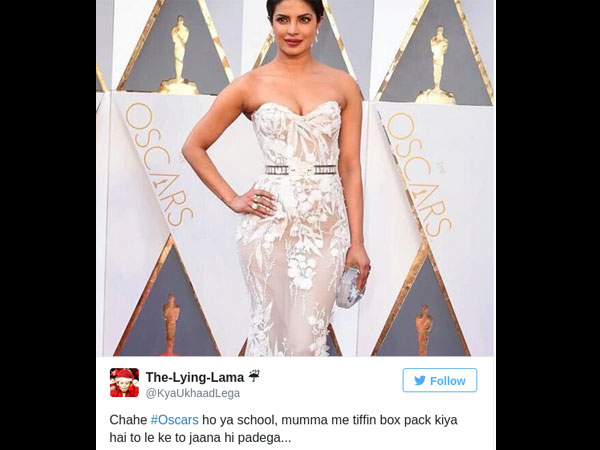Click the @KyaUkhaadLega handle
Screen dimensions: 600x450
coord(193,393)
